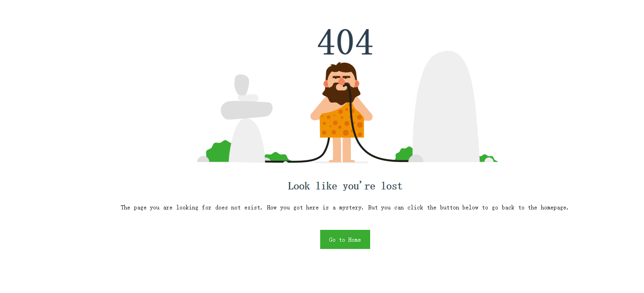Click the caveman's orange spotted tunic

pos(342,121)
